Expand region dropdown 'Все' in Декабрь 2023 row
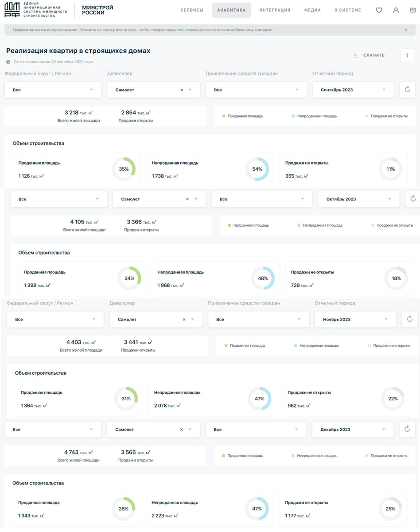Viewport: 420px width, 532px height. (53, 429)
